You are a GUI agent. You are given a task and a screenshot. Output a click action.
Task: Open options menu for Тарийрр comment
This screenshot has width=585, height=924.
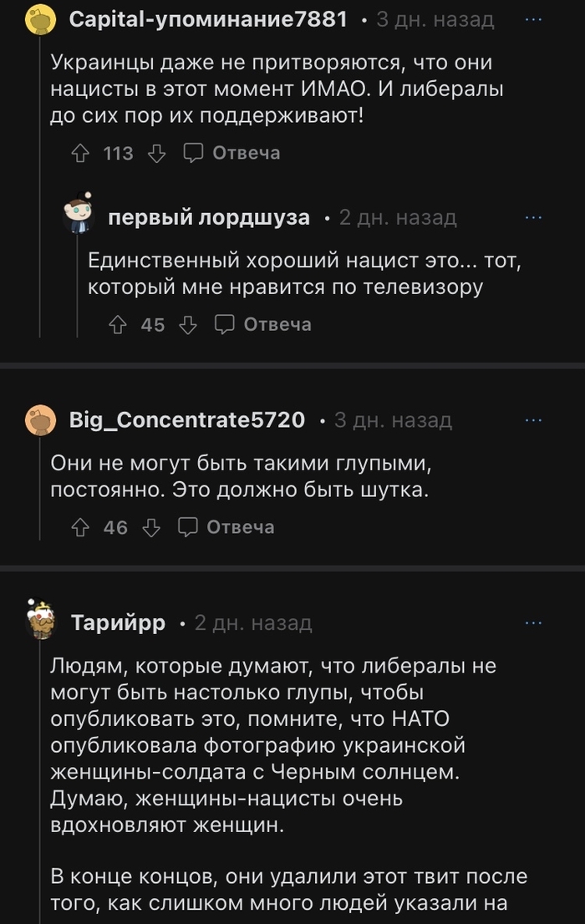point(533,623)
